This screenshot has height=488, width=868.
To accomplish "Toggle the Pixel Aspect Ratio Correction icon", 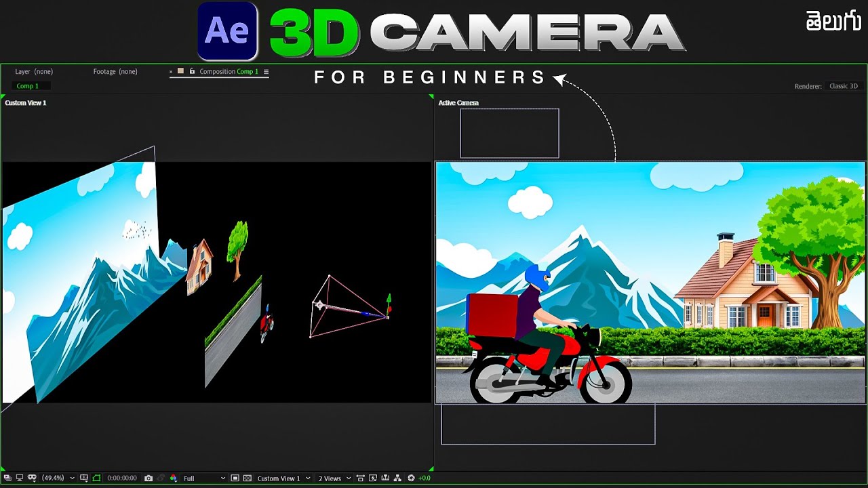I will pos(361,478).
